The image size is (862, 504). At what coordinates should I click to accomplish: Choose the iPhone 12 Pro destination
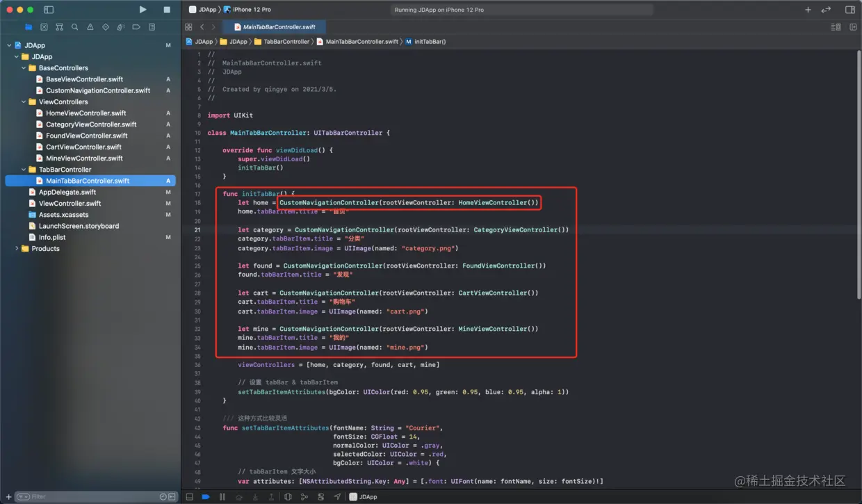[247, 10]
